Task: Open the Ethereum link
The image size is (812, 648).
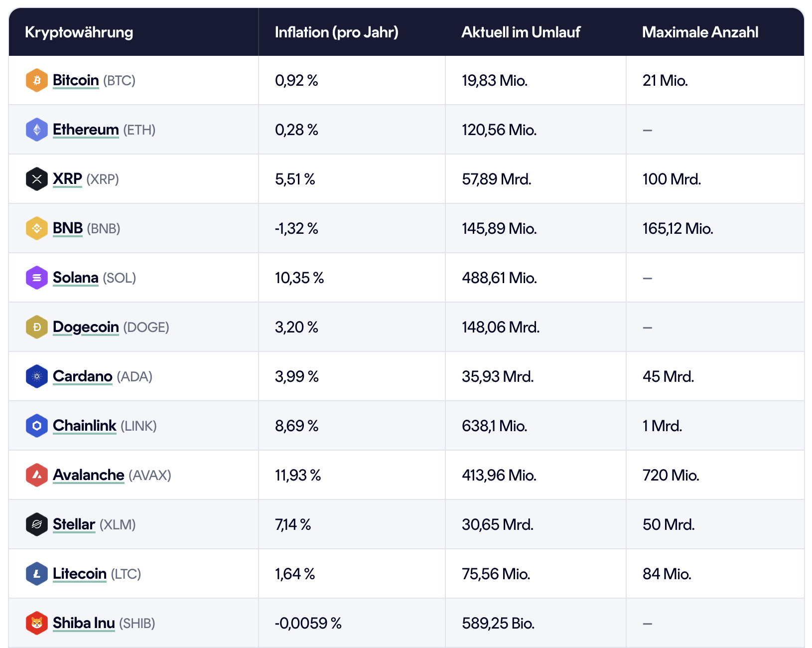Action: [x=86, y=130]
